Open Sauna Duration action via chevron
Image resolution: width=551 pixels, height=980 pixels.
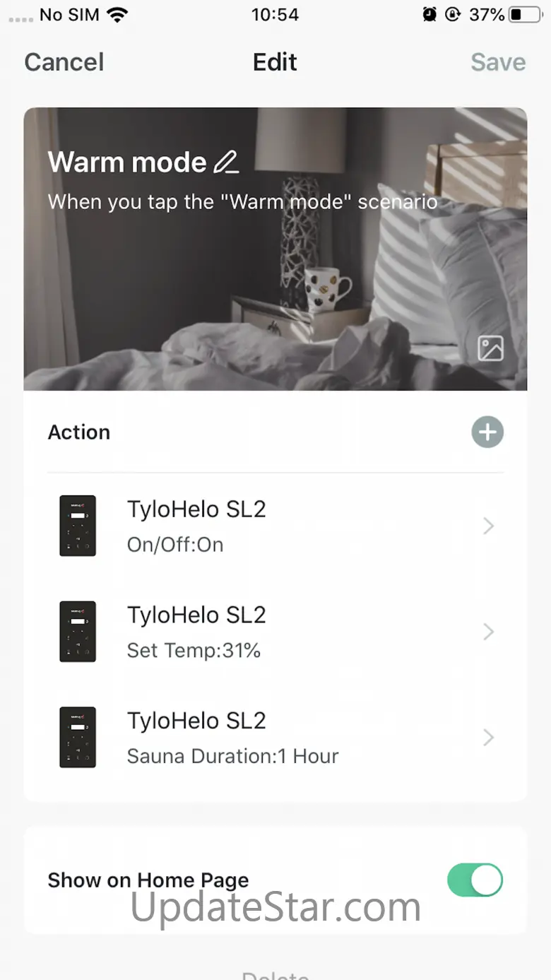click(488, 738)
